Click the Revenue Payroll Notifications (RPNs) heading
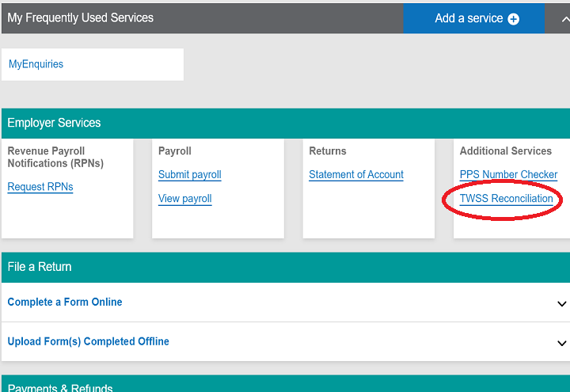 click(x=55, y=157)
